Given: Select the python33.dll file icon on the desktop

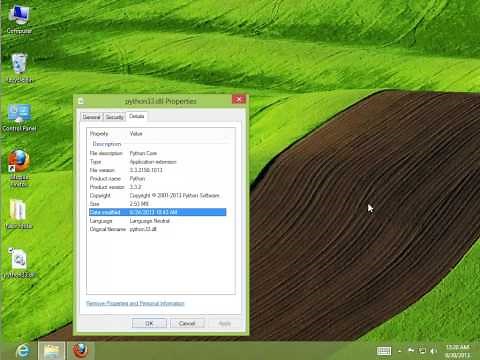Looking at the screenshot, I should click(19, 263).
